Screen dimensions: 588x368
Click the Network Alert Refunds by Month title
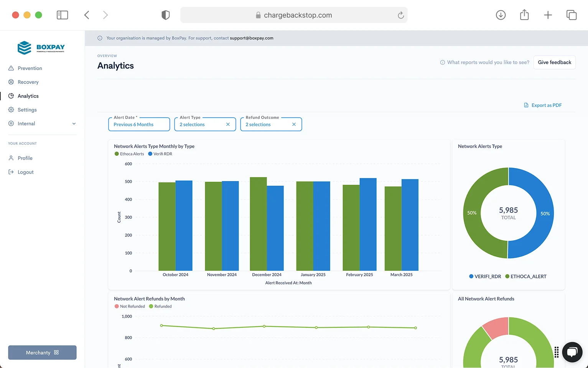[149, 299]
